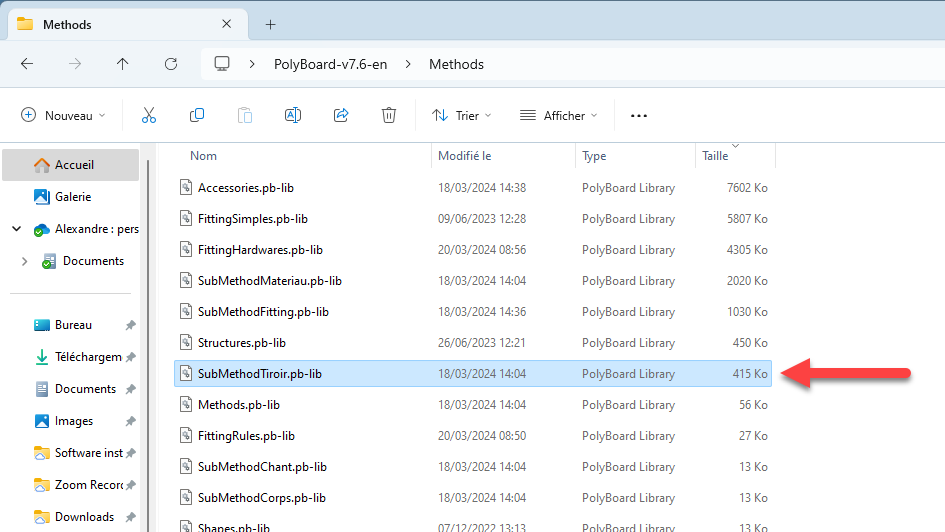Collapse the Alexandre OneDrive tree node
945x532 pixels.
[x=17, y=229]
